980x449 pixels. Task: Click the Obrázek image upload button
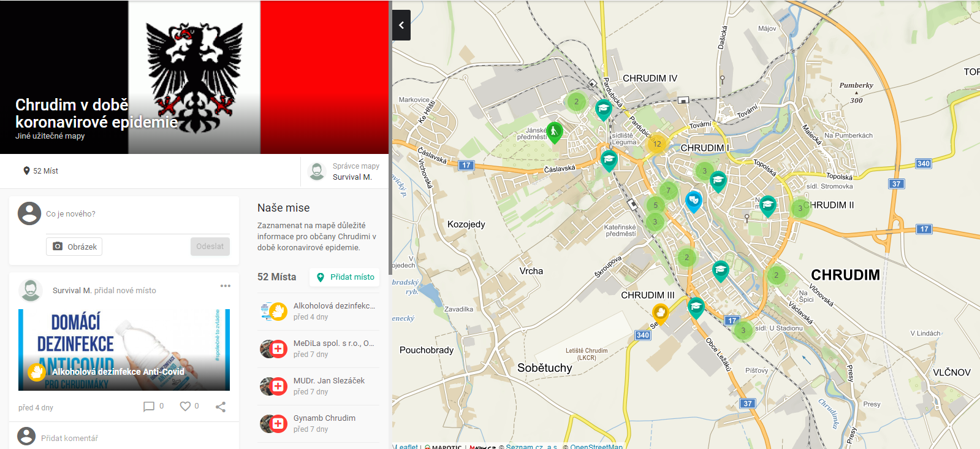click(74, 247)
